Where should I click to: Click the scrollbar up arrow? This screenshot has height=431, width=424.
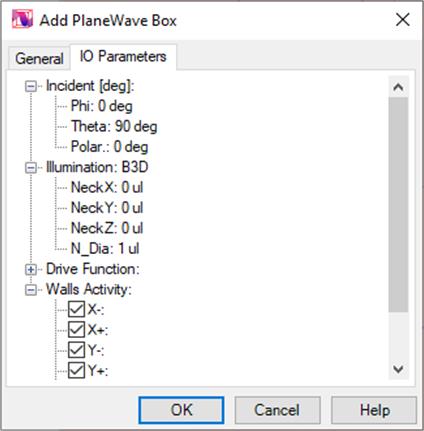[x=398, y=87]
